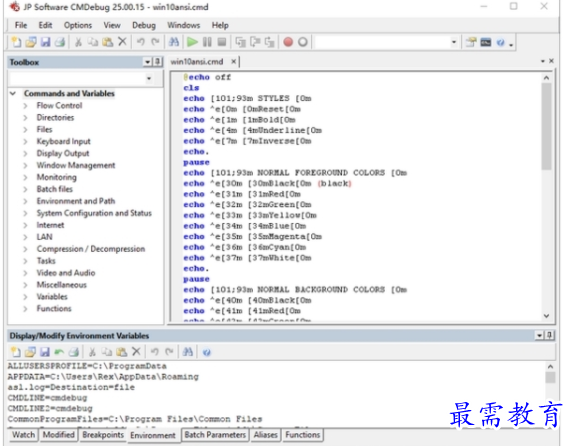Switch to the Watch tab
The height and width of the screenshot is (446, 571).
(24, 435)
